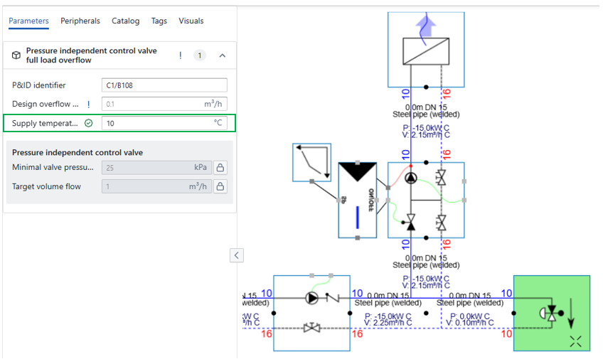
Task: Collapse the left properties side panel
Action: (x=238, y=255)
